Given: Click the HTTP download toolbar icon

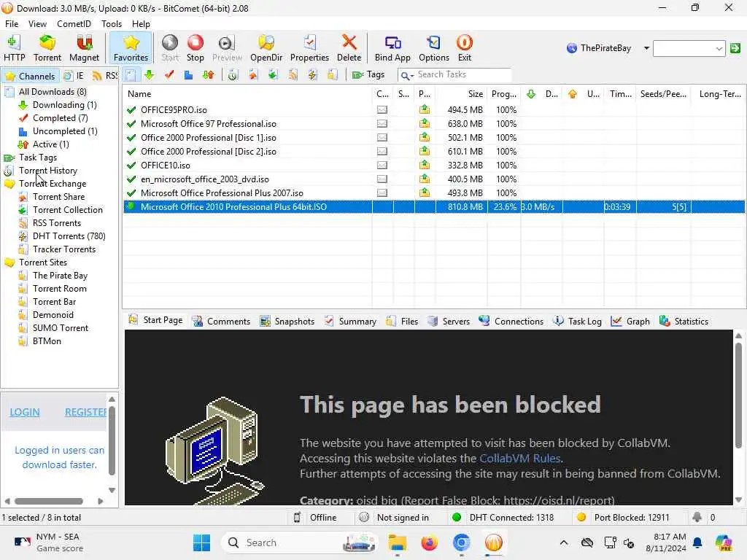Looking at the screenshot, I should pos(15,48).
